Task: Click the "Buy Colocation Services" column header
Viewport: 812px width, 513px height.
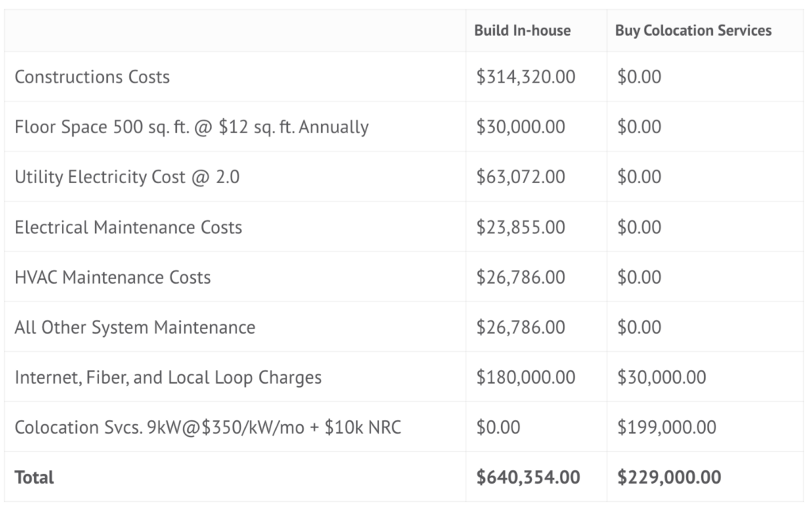Action: click(x=693, y=31)
